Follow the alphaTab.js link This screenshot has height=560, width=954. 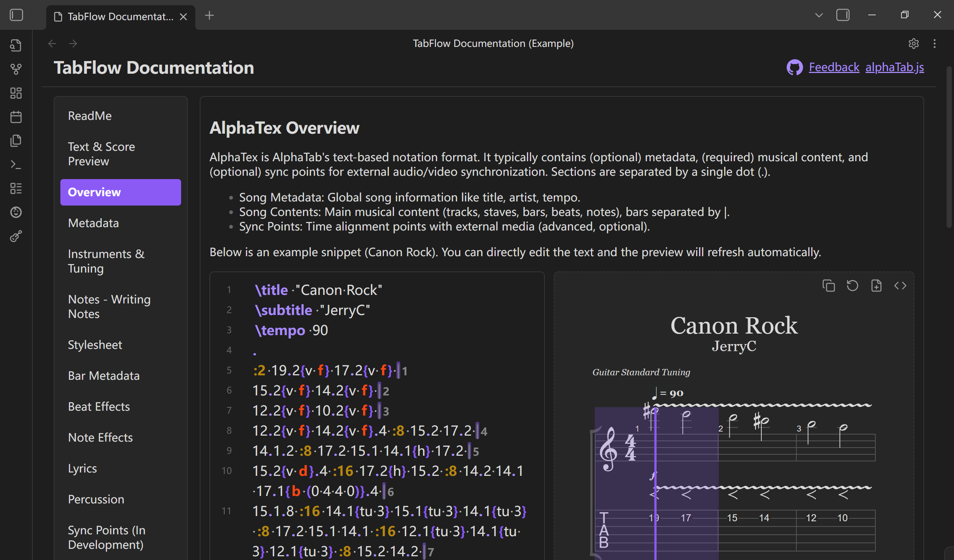coord(895,67)
